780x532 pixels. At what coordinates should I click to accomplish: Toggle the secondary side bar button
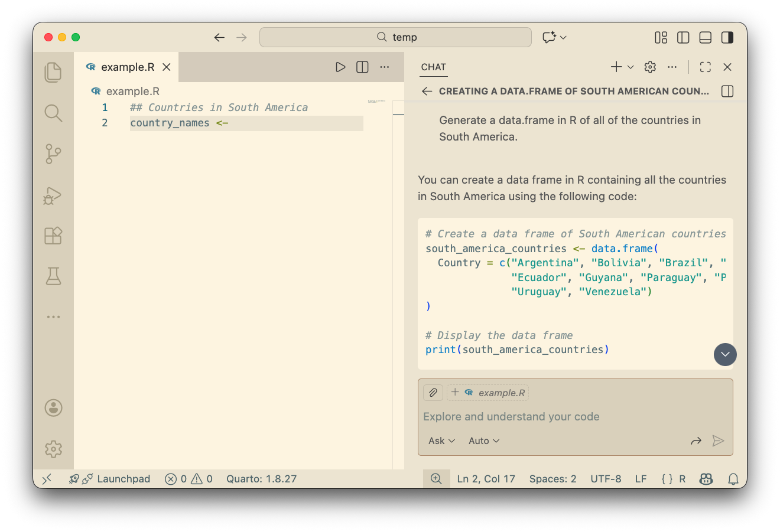727,38
